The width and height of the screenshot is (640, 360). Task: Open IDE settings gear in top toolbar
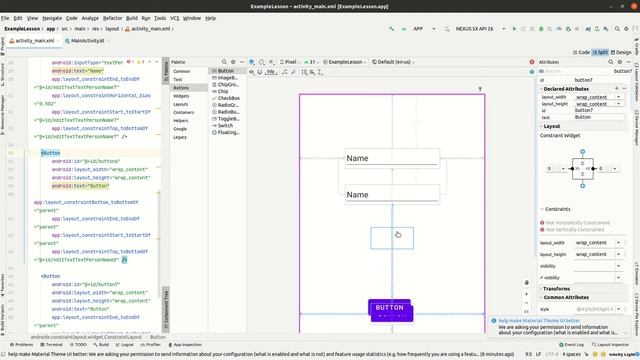[626, 29]
